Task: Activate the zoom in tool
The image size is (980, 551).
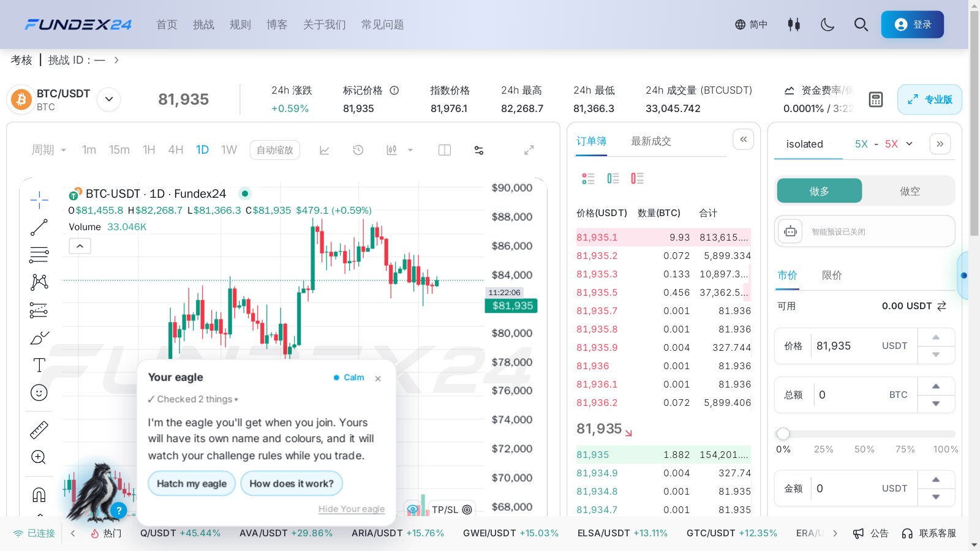Action: [39, 457]
